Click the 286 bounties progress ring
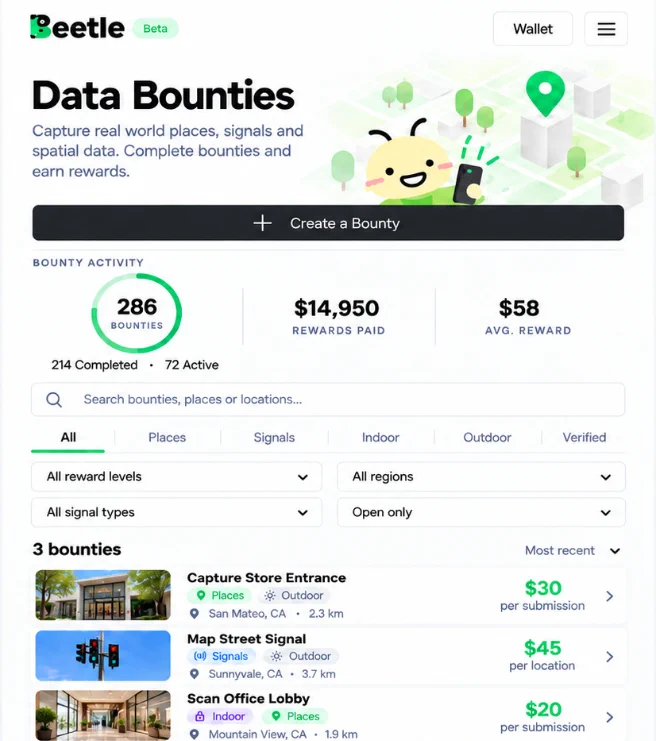 [x=137, y=313]
